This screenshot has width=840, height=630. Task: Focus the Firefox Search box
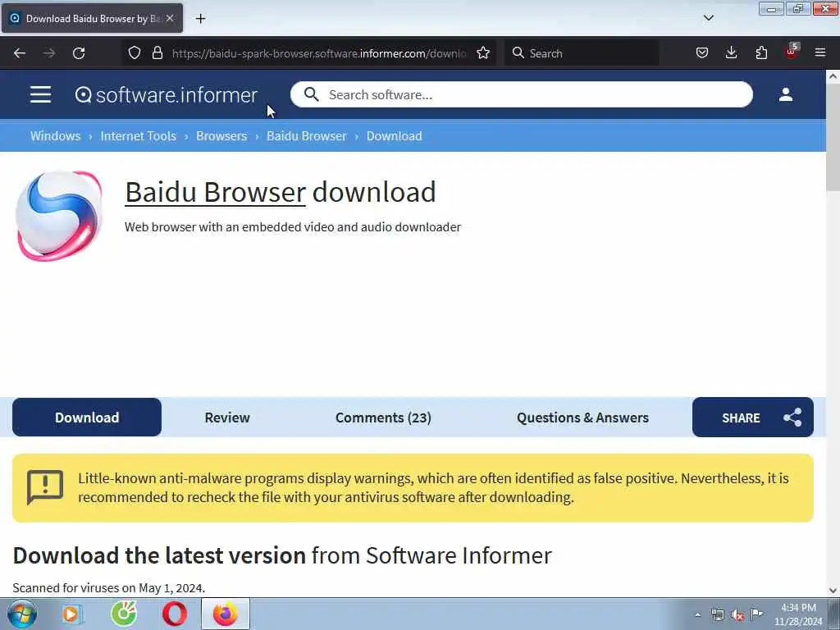coord(582,53)
